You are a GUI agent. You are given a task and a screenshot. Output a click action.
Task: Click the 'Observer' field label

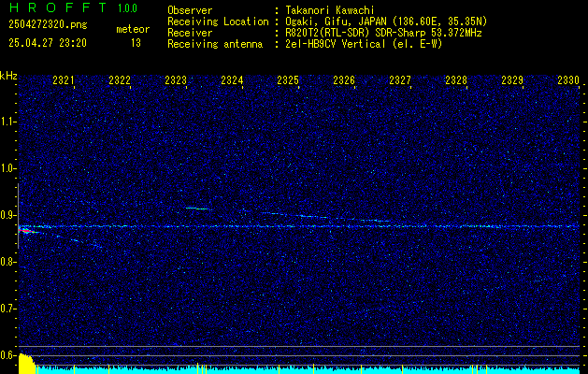tap(190, 10)
